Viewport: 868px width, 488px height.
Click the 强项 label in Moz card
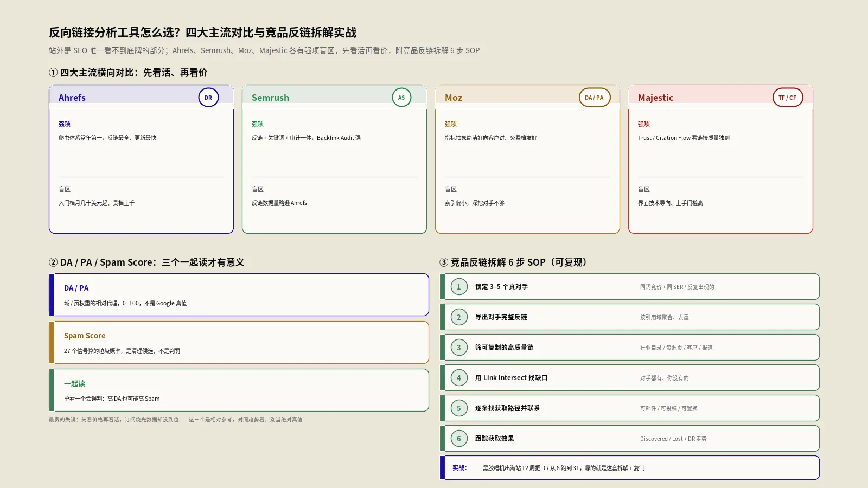click(x=451, y=124)
